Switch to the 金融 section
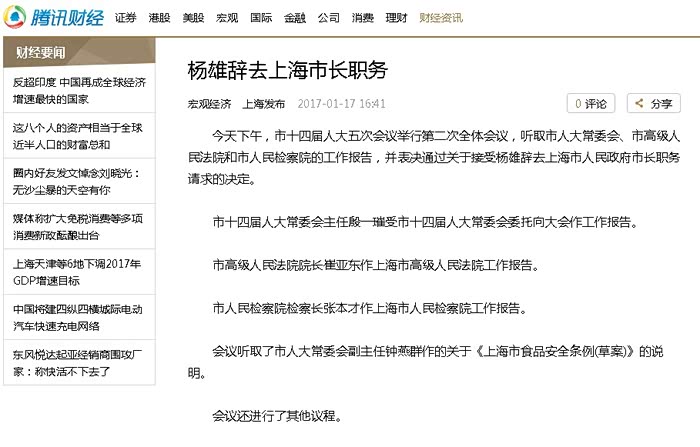This screenshot has width=700, height=447. (295, 18)
